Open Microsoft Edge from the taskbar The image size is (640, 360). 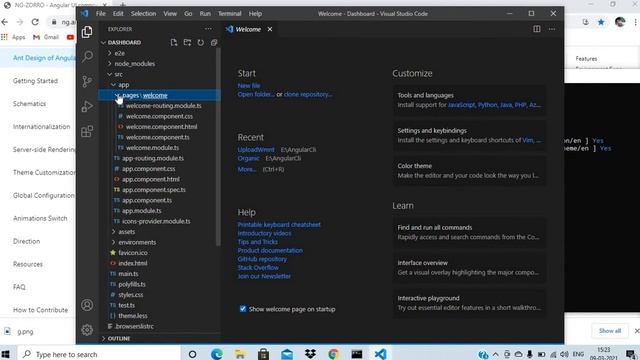(x=217, y=354)
